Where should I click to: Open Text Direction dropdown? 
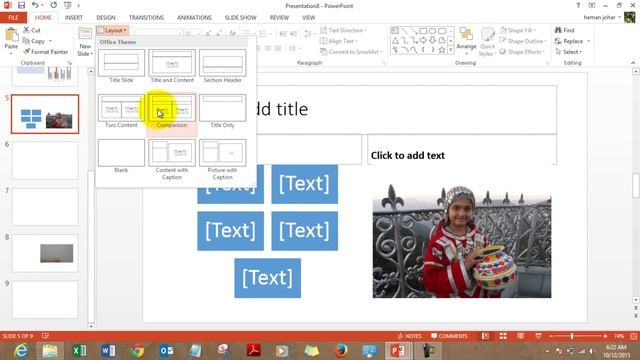[344, 30]
